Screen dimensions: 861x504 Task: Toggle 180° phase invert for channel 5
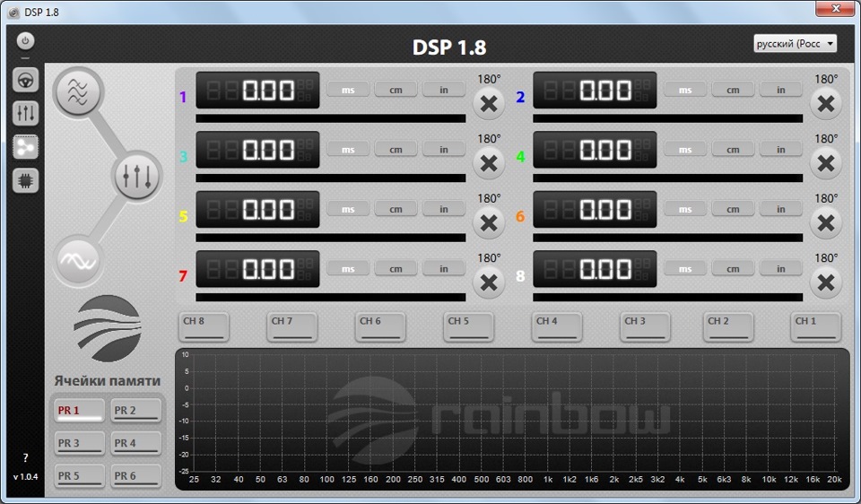point(489,223)
